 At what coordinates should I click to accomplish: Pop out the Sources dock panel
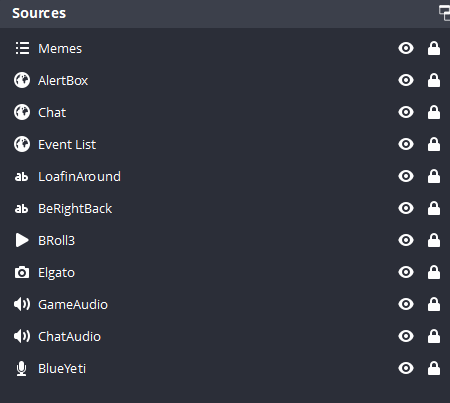[x=444, y=13]
